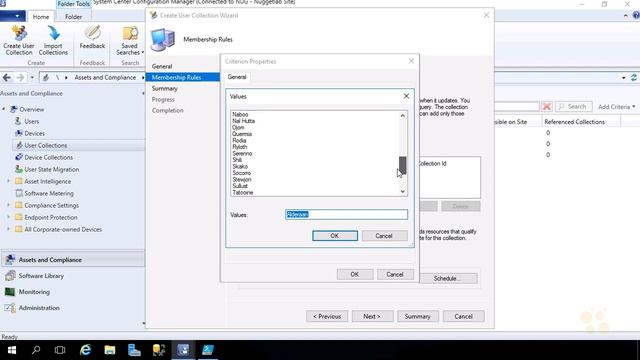Open the Saved Searches ribbon dropdown

[x=130, y=40]
